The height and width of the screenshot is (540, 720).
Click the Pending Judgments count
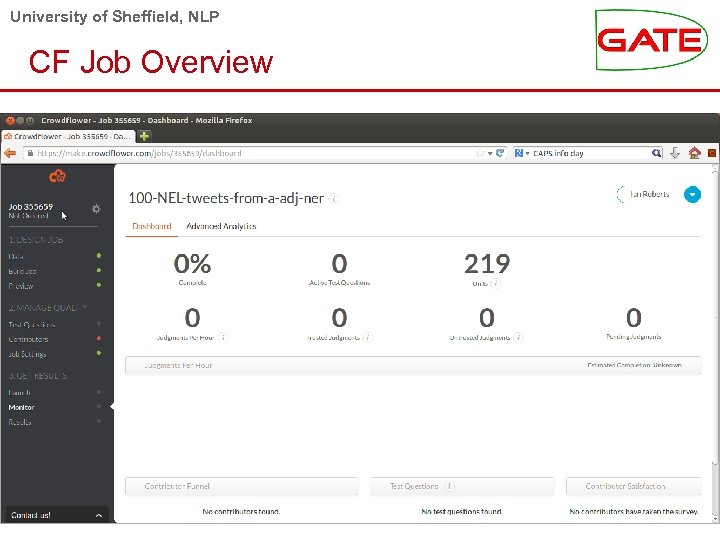click(634, 317)
